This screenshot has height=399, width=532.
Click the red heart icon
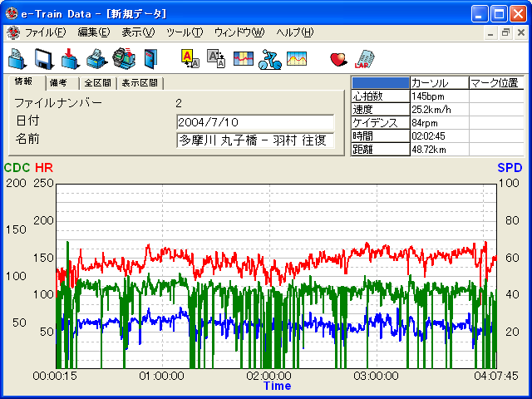pos(337,58)
